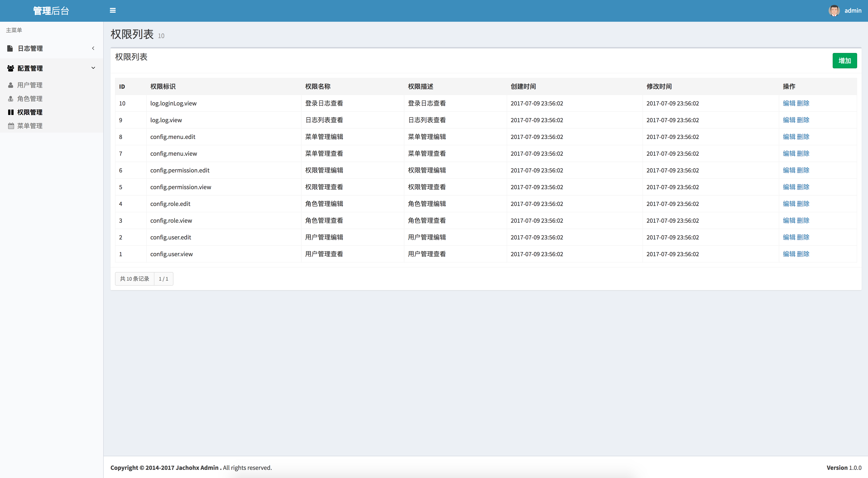Toggle the sidebar with hamburger icon

click(113, 10)
